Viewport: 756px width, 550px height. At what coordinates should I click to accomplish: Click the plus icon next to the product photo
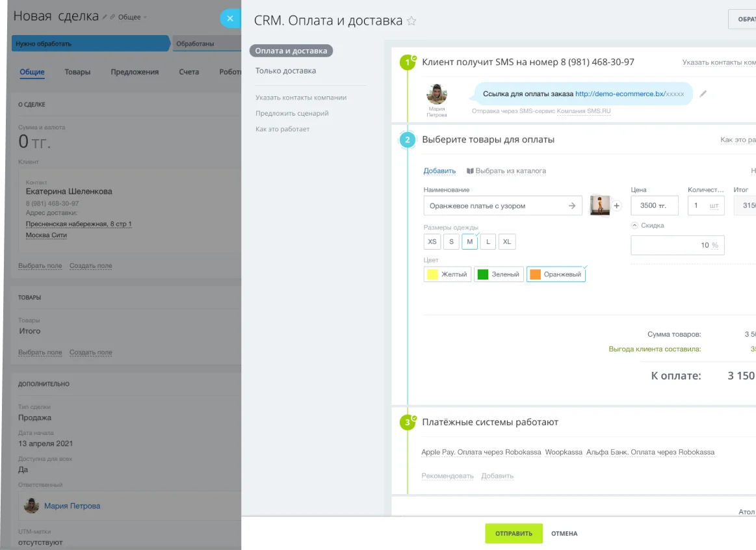tap(616, 205)
